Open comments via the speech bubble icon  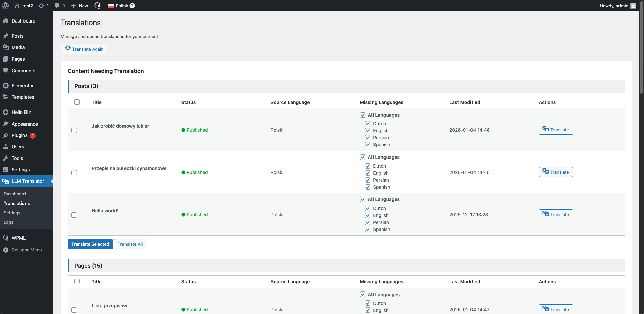pyautogui.click(x=57, y=6)
